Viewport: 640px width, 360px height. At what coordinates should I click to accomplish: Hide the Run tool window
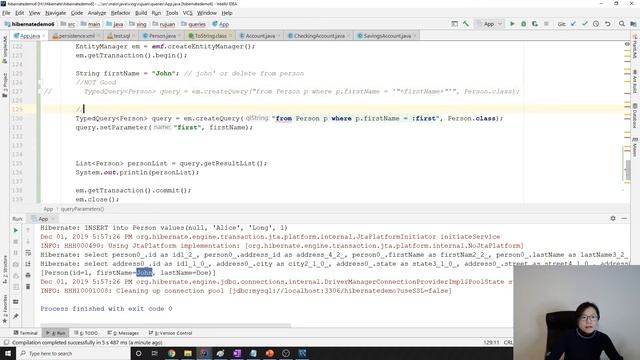pos(624,218)
